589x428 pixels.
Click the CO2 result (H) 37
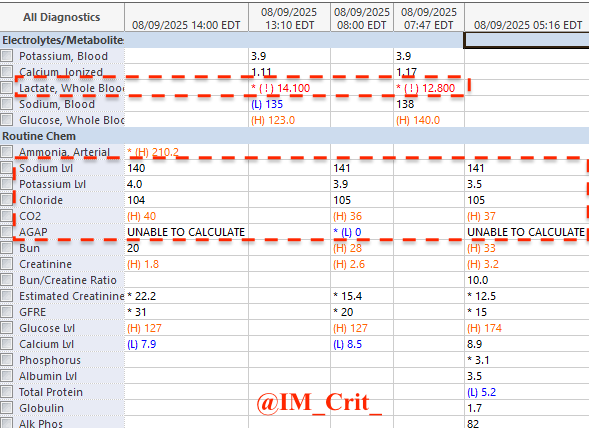482,216
